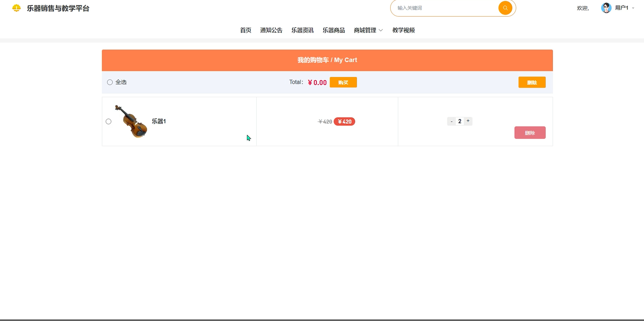Open the 教学视频 menu item
Image resolution: width=644 pixels, height=321 pixels.
pos(403,30)
